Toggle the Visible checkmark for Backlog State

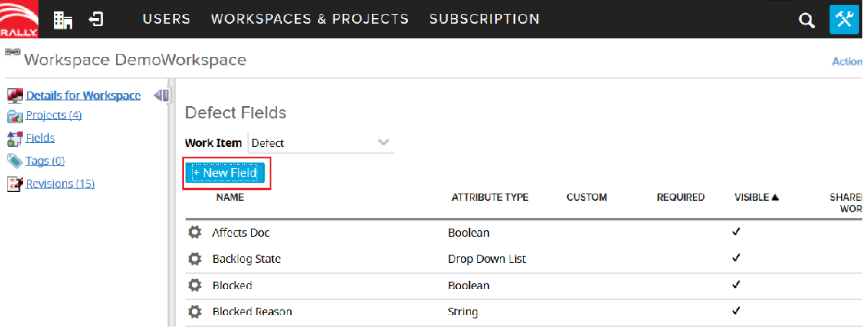(x=736, y=258)
